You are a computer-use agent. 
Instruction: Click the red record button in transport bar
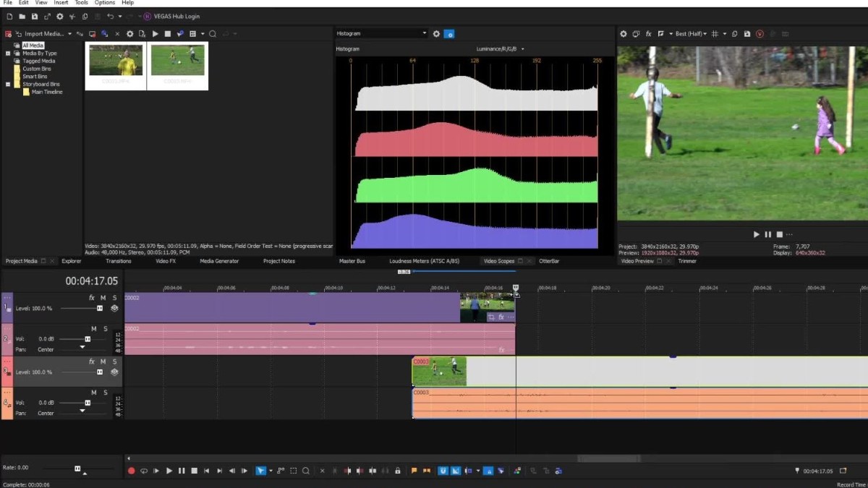[x=132, y=471]
